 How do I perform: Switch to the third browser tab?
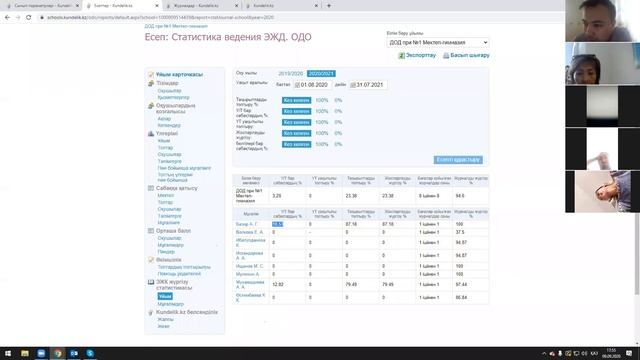pos(201,6)
